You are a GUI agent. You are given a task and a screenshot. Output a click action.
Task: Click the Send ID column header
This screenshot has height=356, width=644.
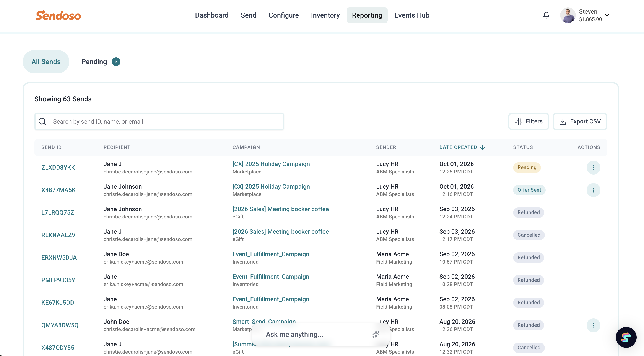52,147
